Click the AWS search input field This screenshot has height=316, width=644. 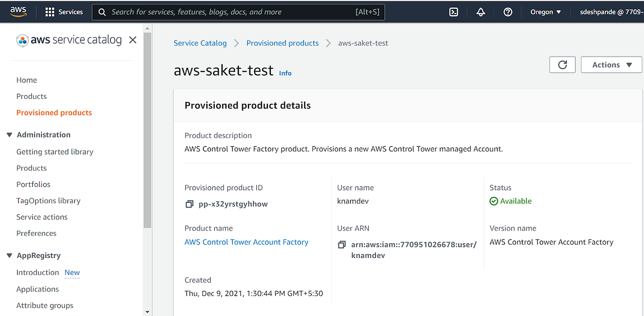(x=230, y=12)
